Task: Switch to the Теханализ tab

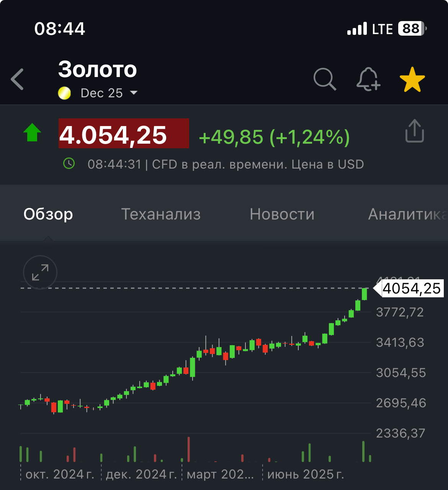Action: [x=161, y=214]
